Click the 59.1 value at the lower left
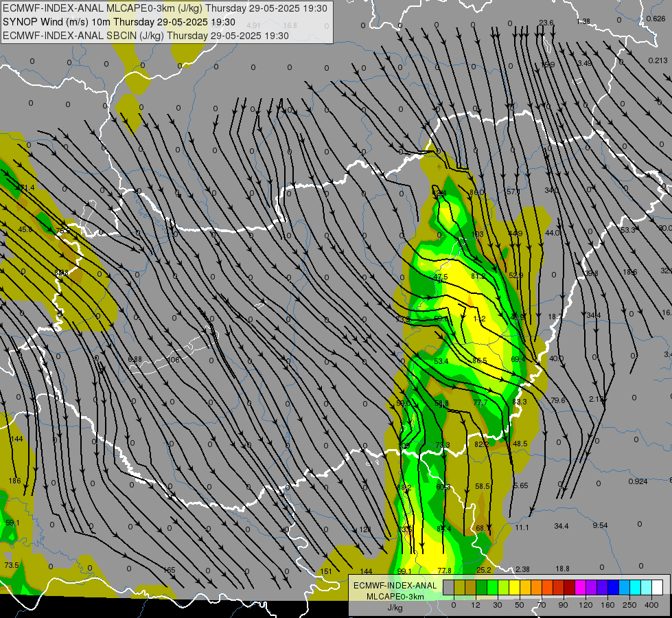 click(12, 523)
